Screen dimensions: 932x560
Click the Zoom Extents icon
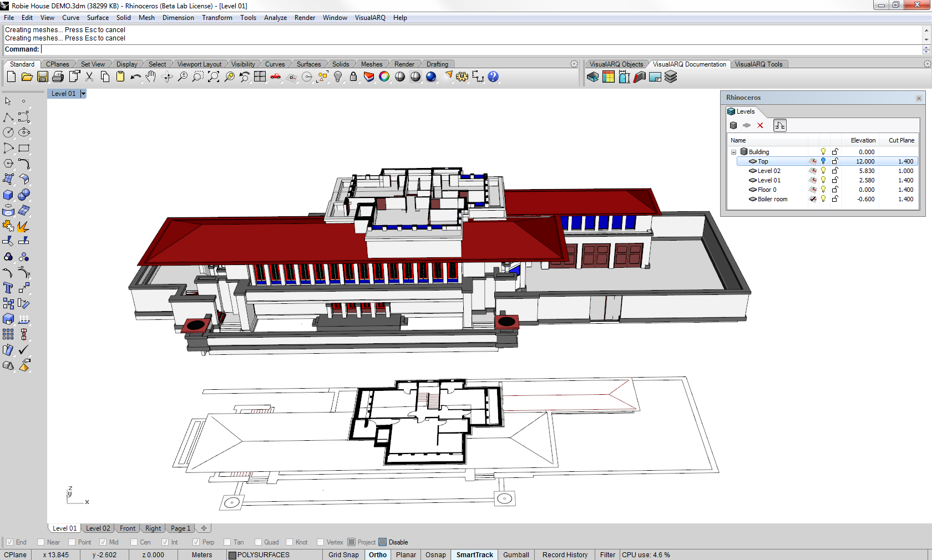[214, 77]
